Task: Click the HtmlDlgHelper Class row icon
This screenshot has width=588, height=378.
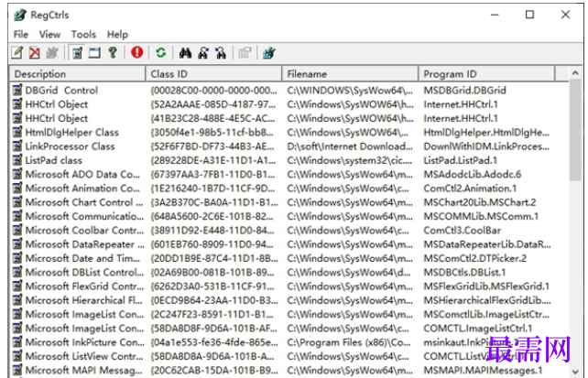Action: point(17,132)
